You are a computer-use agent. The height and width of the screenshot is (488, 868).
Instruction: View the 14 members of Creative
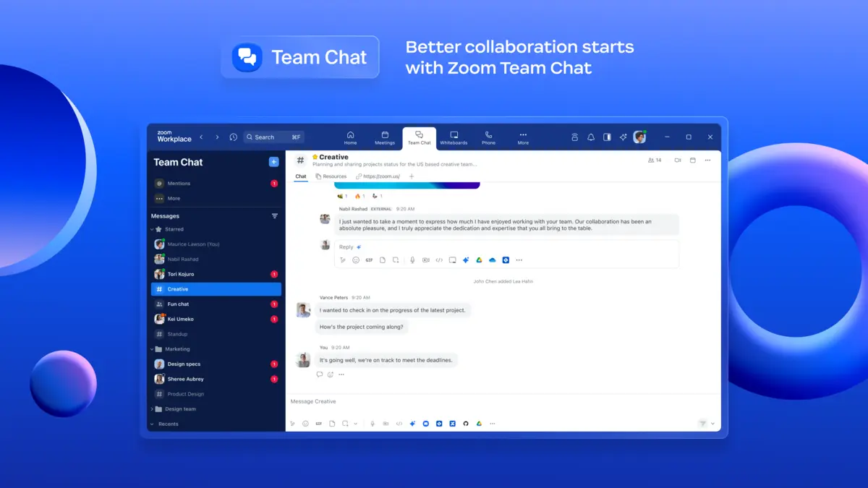tap(655, 160)
